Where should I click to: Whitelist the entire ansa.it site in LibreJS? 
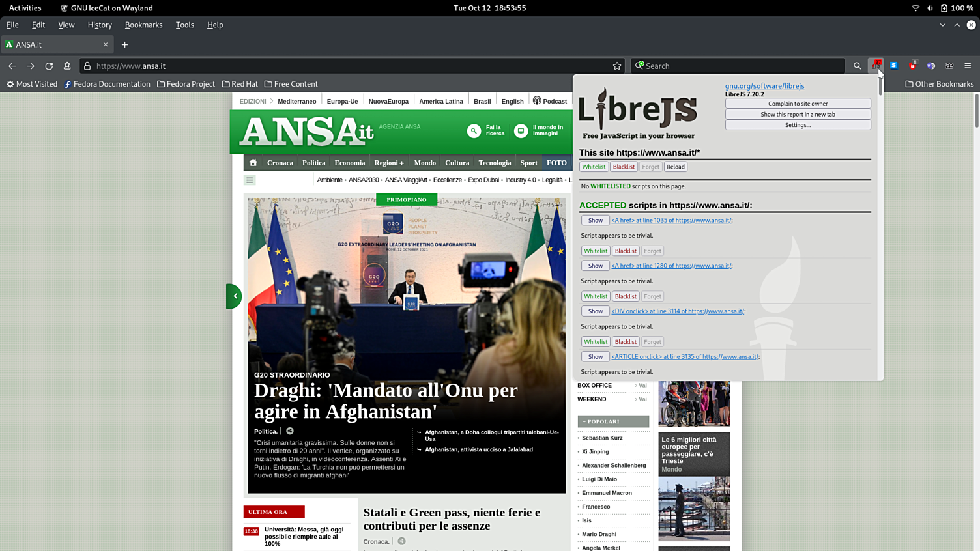(594, 167)
